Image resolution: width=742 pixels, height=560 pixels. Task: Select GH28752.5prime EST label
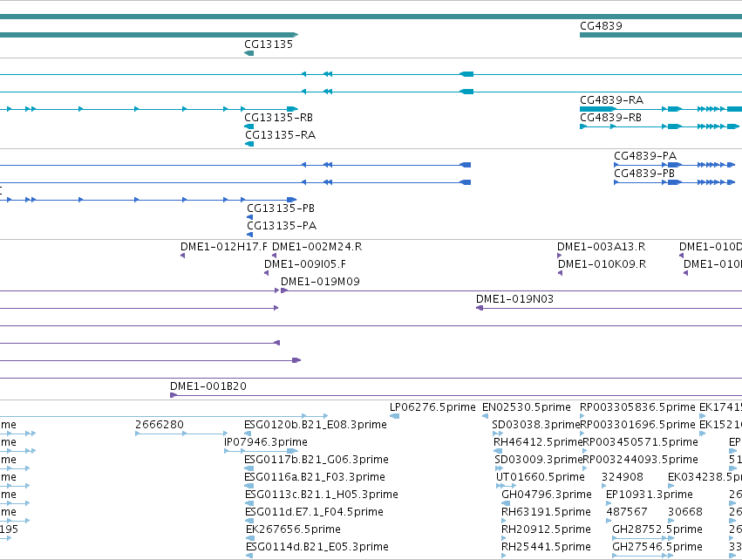(x=657, y=529)
